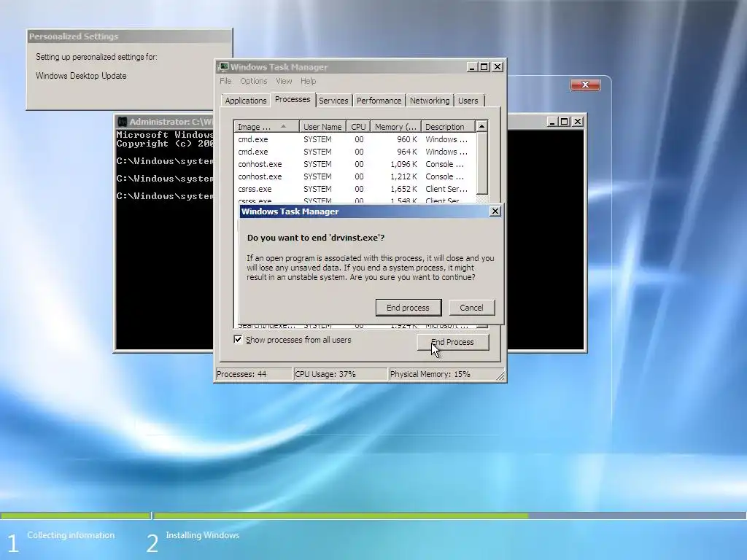Click the process list scroll up arrow
The image size is (747, 560).
point(481,126)
